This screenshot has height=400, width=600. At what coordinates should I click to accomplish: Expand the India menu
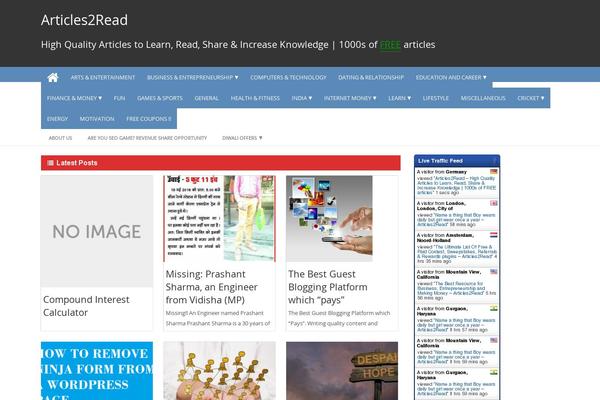pyautogui.click(x=302, y=98)
